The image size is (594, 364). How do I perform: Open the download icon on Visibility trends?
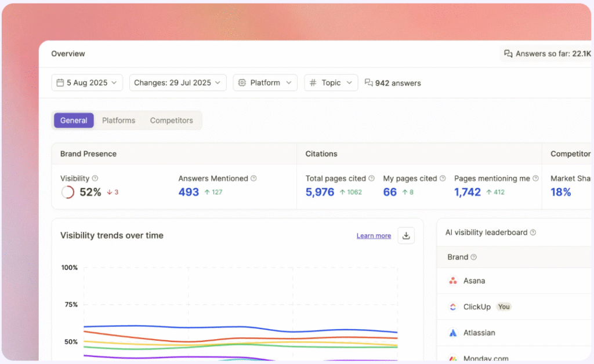click(406, 235)
